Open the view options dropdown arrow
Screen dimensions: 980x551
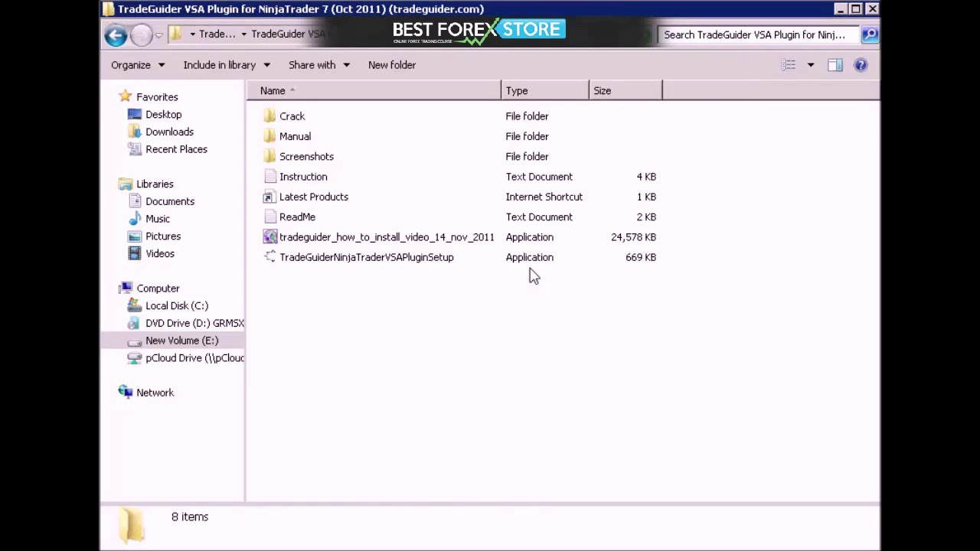coord(811,65)
